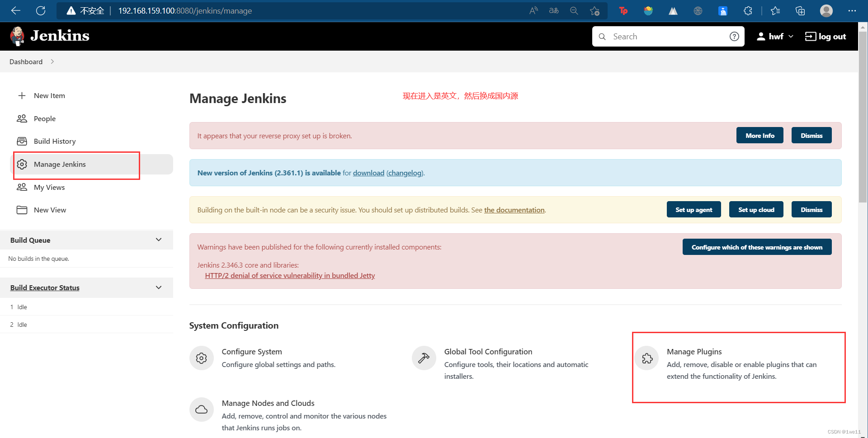
Task: Open Configure System link
Action: click(252, 352)
